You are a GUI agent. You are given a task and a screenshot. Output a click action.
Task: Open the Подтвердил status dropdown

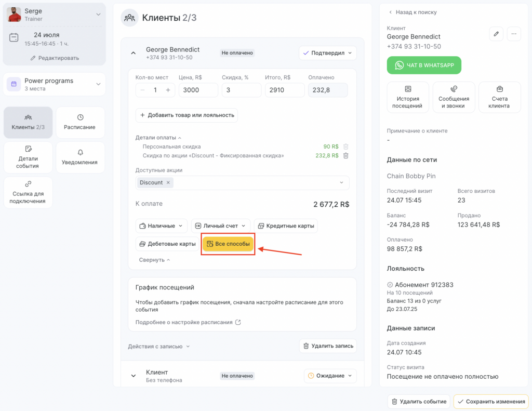pos(327,53)
